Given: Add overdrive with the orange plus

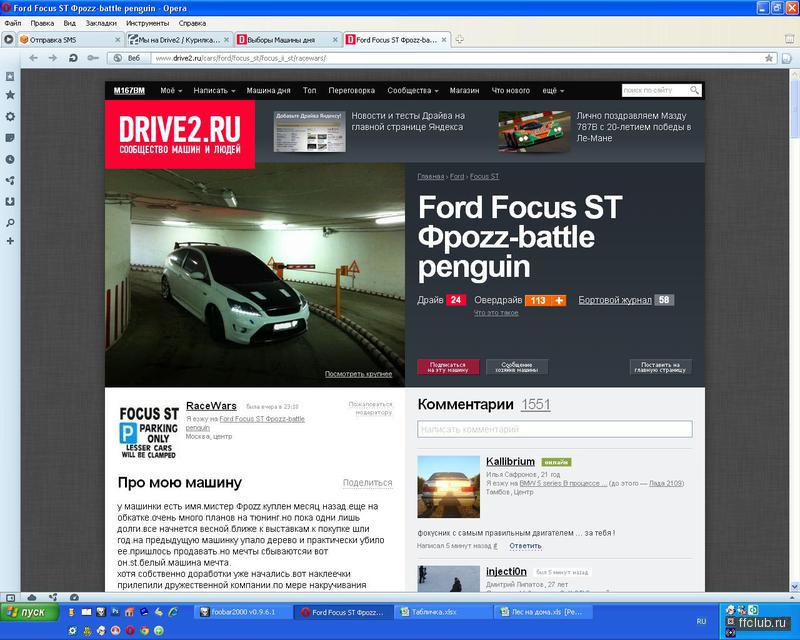Looking at the screenshot, I should pos(559,300).
